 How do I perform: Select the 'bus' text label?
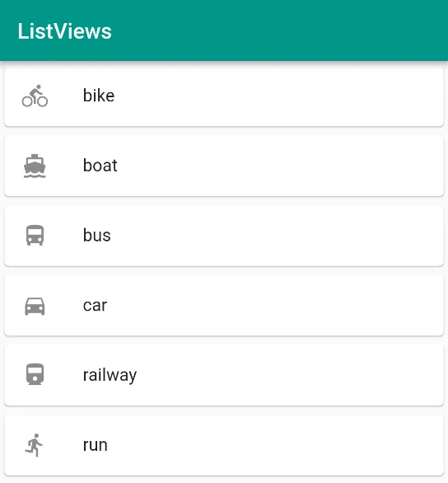[x=96, y=236]
